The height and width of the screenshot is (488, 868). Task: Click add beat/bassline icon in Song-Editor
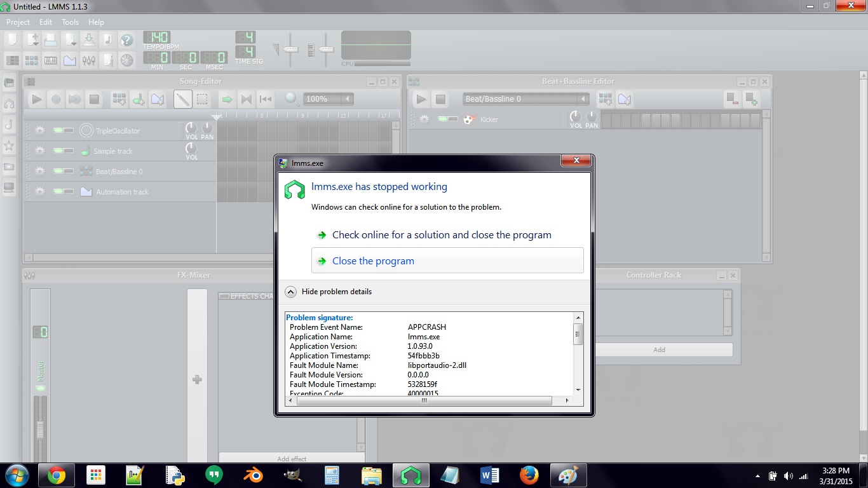pyautogui.click(x=119, y=99)
